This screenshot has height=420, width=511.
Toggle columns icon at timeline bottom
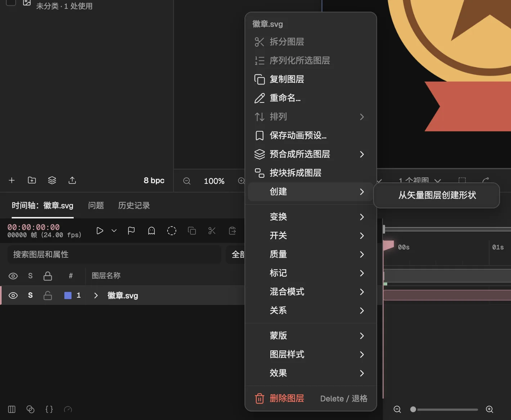pos(12,409)
